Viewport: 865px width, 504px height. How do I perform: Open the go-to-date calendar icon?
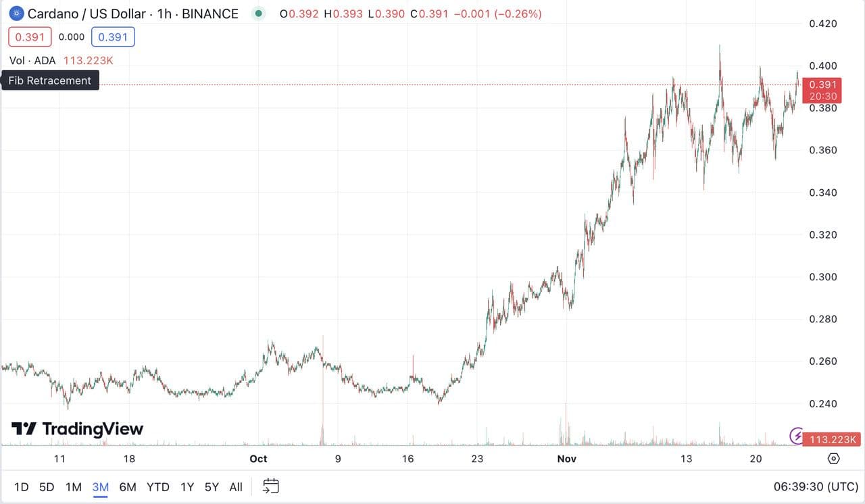tap(271, 486)
